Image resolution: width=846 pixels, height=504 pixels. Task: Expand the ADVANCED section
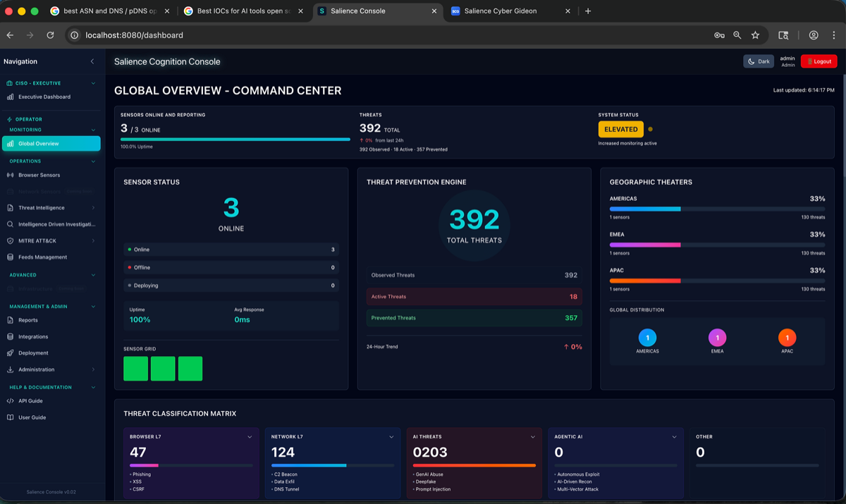(92, 274)
